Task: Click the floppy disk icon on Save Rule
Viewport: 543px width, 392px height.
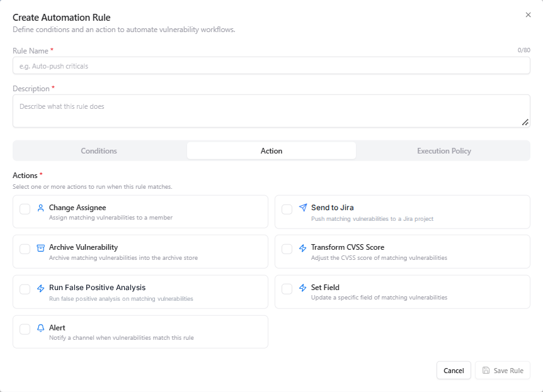Action: [x=486, y=370]
